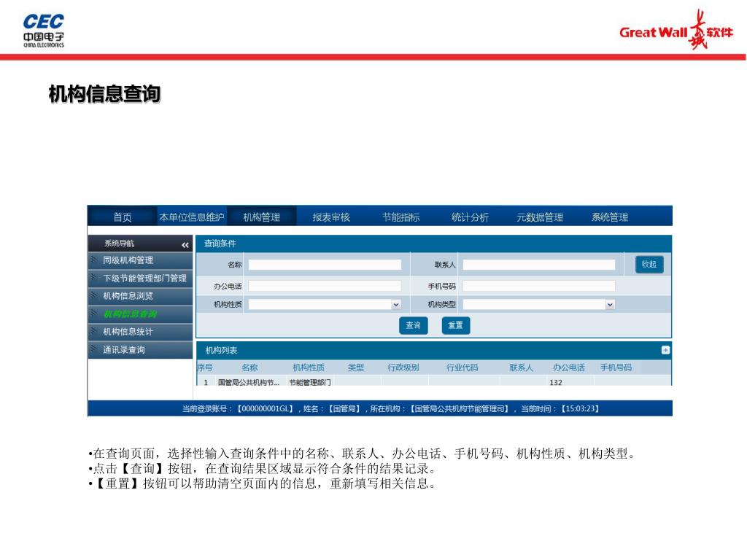Click the 132 phone number cell
Viewport: 747px width, 560px height.
555,382
